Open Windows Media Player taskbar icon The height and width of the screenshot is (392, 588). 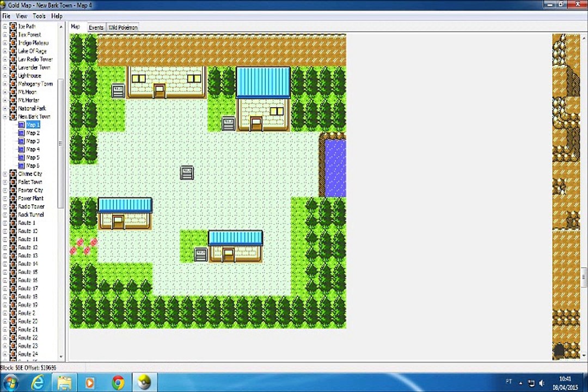click(x=90, y=383)
